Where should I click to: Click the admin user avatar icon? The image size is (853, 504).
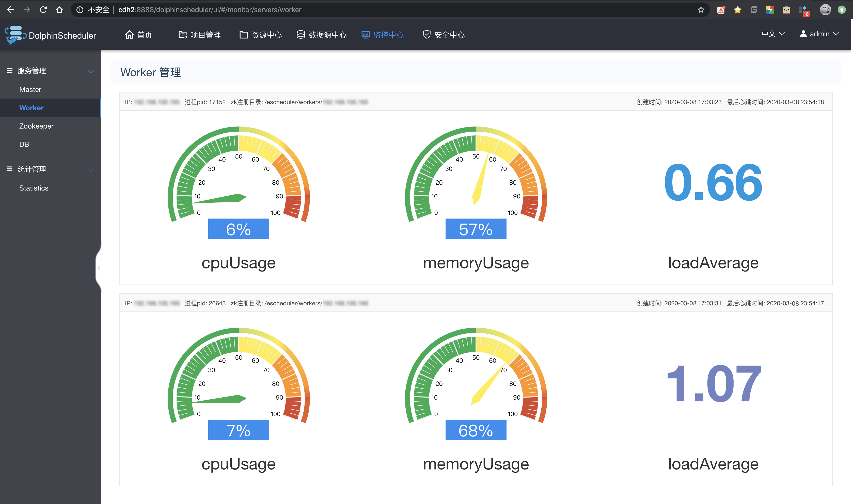(803, 34)
